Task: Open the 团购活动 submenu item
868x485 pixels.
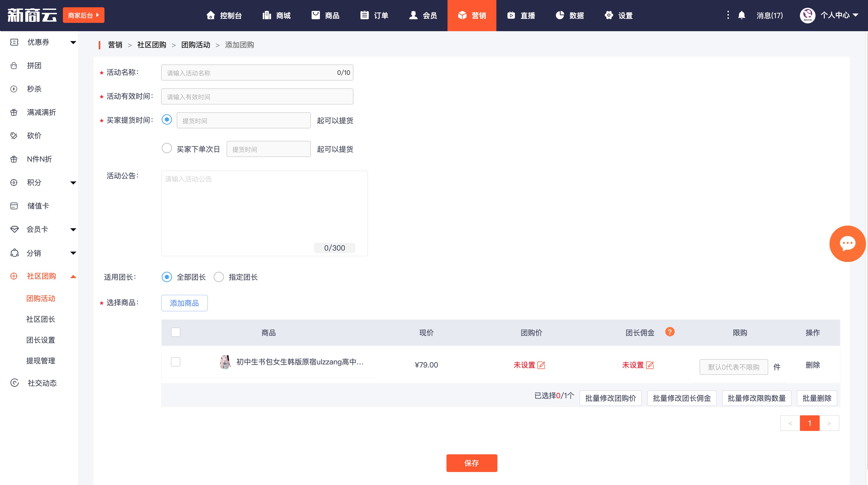Action: (x=41, y=298)
